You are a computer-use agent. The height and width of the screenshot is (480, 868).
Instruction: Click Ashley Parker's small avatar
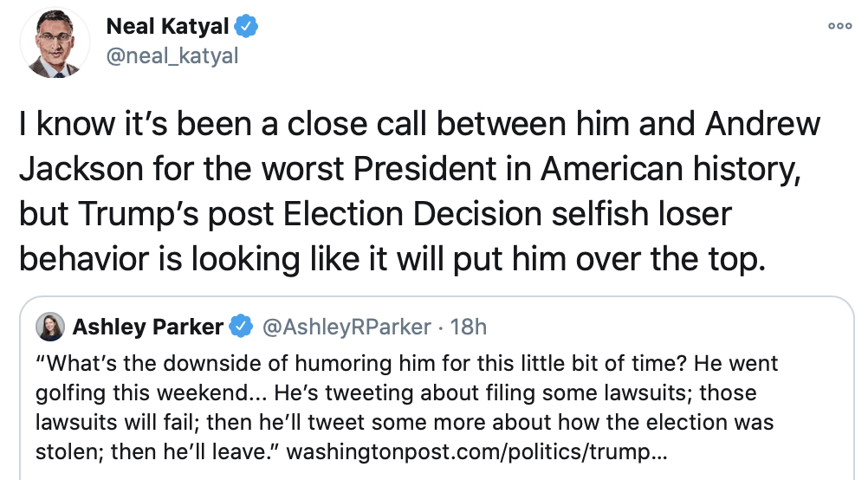click(x=49, y=327)
